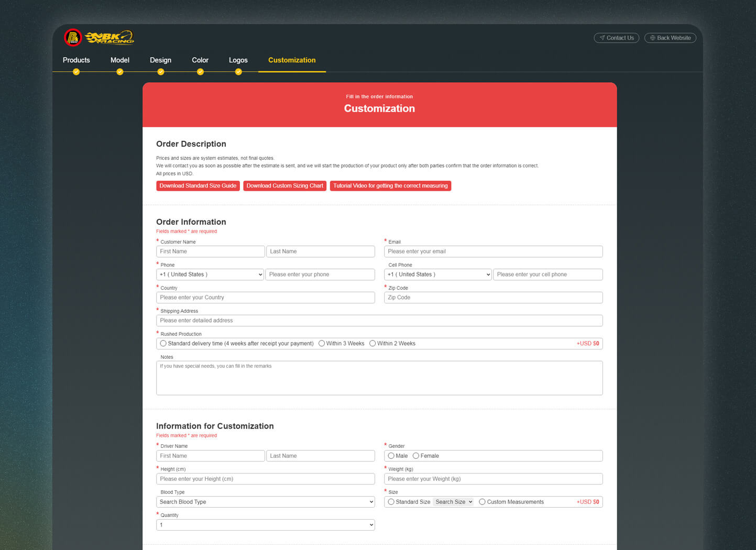Click the checkmark under Color step
Viewport: 756px width, 550px height.
(200, 72)
